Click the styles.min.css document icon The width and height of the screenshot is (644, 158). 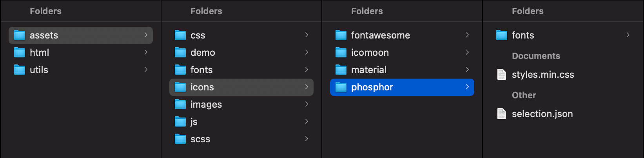click(x=502, y=75)
